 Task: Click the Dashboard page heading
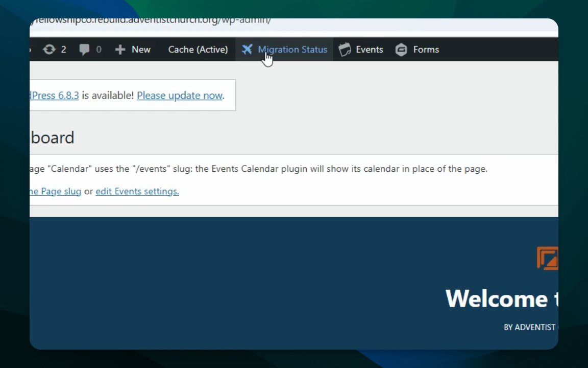52,137
